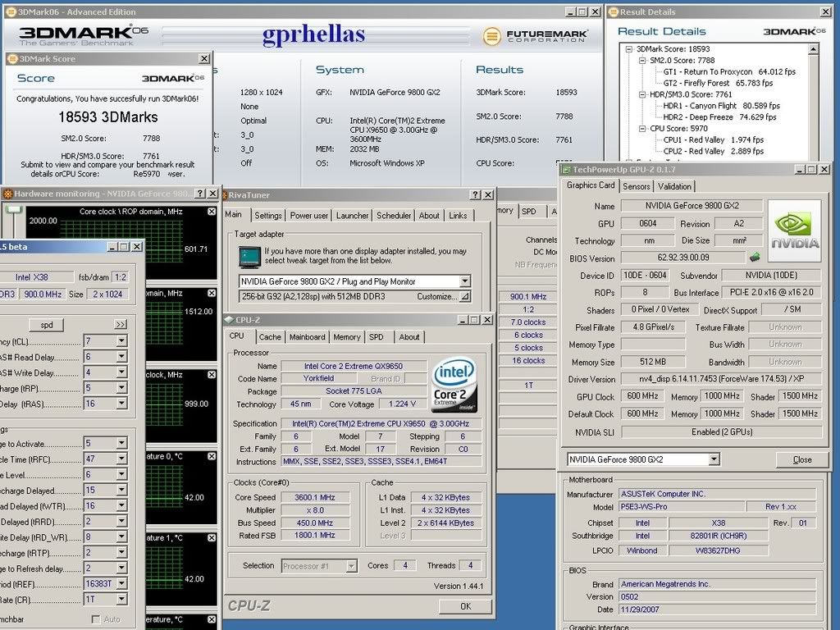
Task: Close the temperature 1 graph panel
Action: (212, 537)
